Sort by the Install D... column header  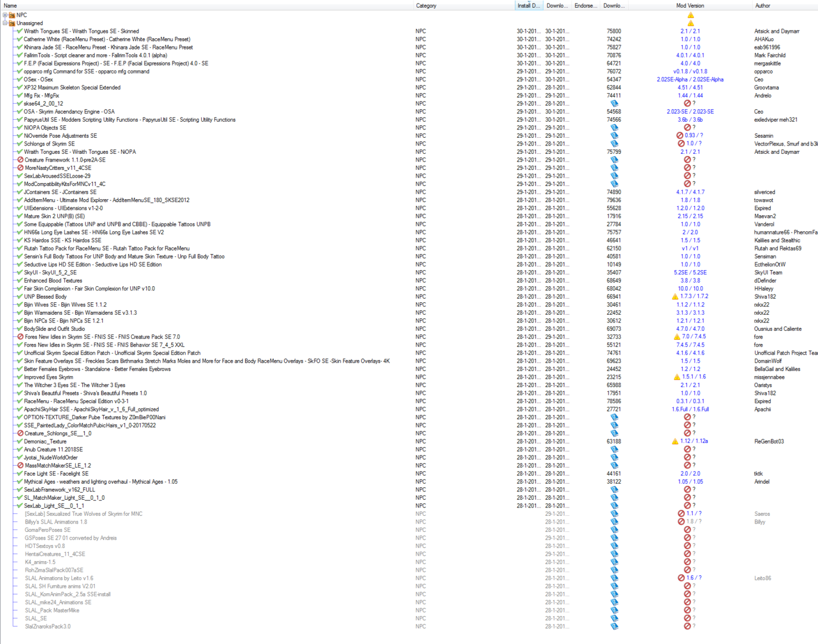529,5
